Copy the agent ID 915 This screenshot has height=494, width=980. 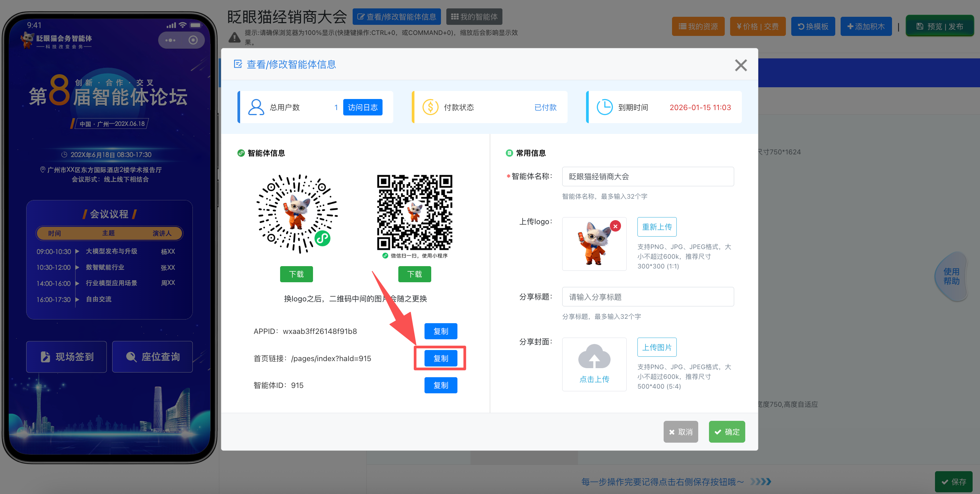pyautogui.click(x=441, y=385)
